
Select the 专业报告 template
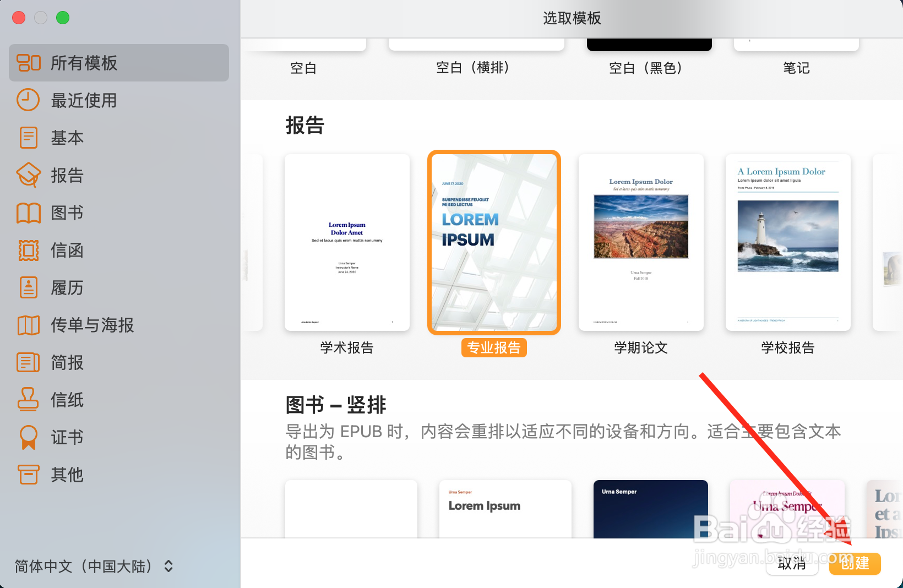click(494, 242)
